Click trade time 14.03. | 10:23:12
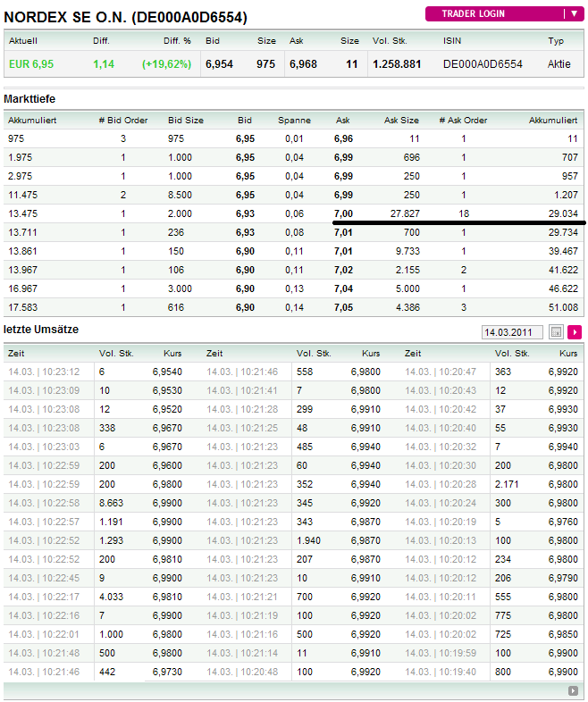This screenshot has height=702, width=588. (x=44, y=372)
